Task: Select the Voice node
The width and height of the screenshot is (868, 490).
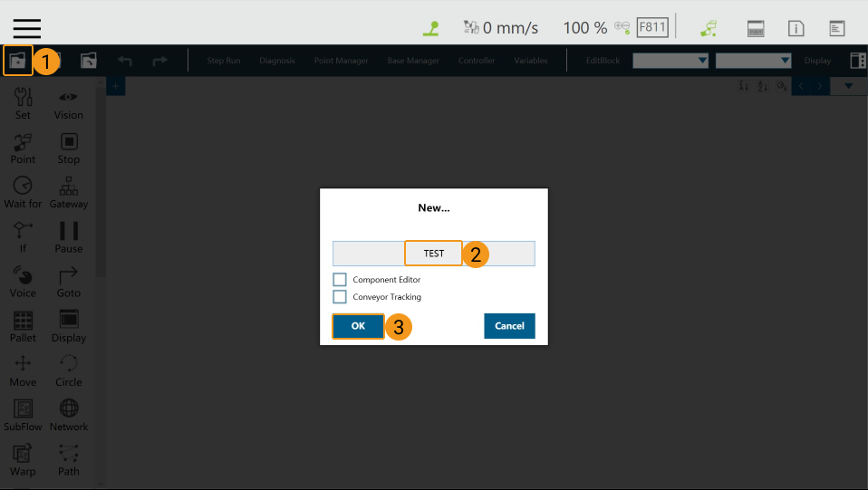Action: (x=23, y=282)
